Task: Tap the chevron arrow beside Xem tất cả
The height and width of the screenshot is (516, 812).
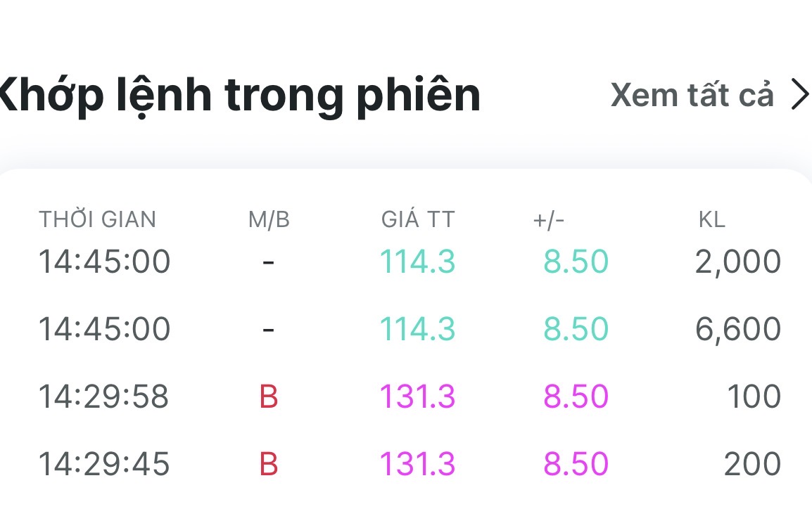Action: click(799, 95)
